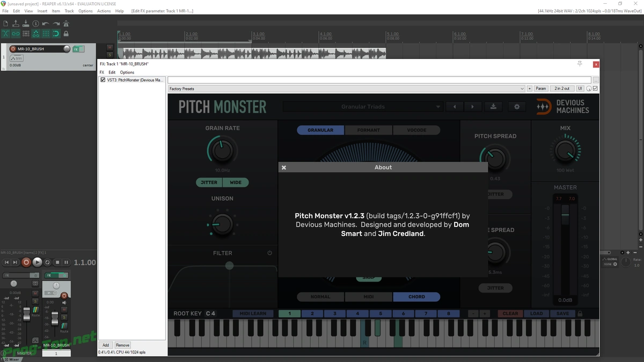Toggle the FX bypass checkbox top right
This screenshot has width=644, height=362.
click(595, 88)
